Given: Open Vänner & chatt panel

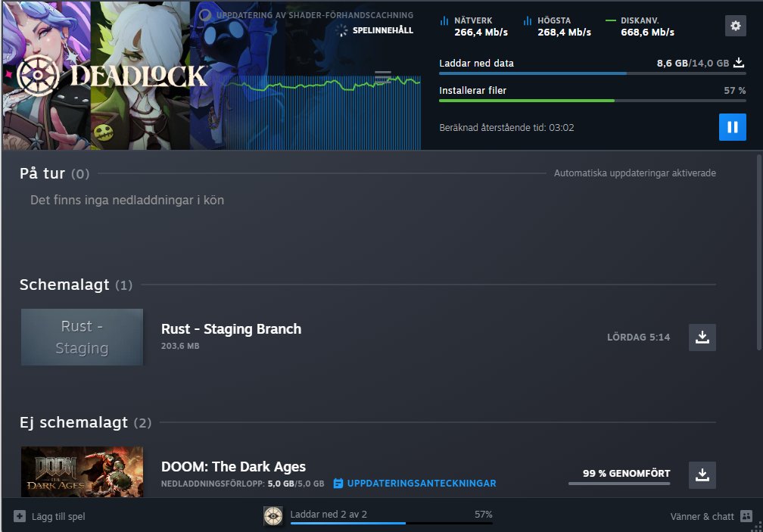Looking at the screenshot, I should click(x=711, y=516).
